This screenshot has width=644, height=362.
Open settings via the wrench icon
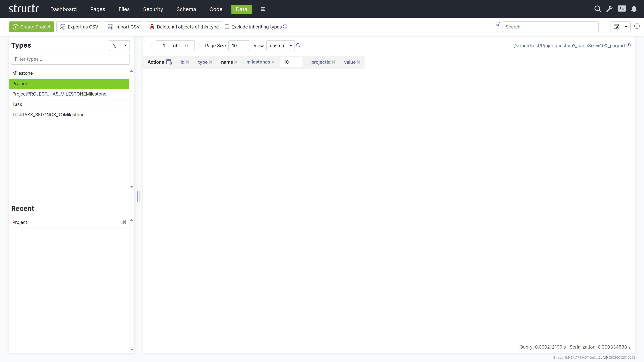click(609, 9)
